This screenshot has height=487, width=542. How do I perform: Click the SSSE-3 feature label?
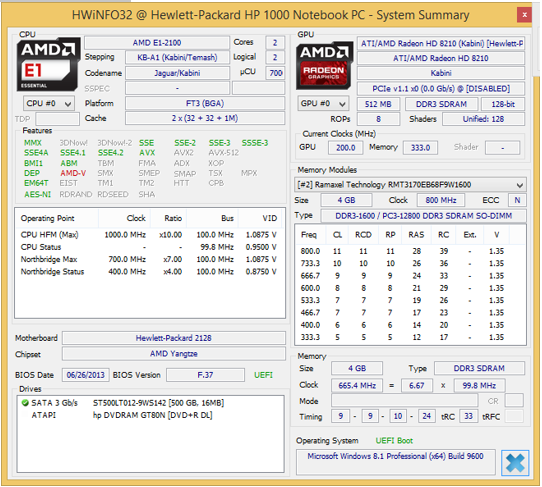tap(255, 143)
